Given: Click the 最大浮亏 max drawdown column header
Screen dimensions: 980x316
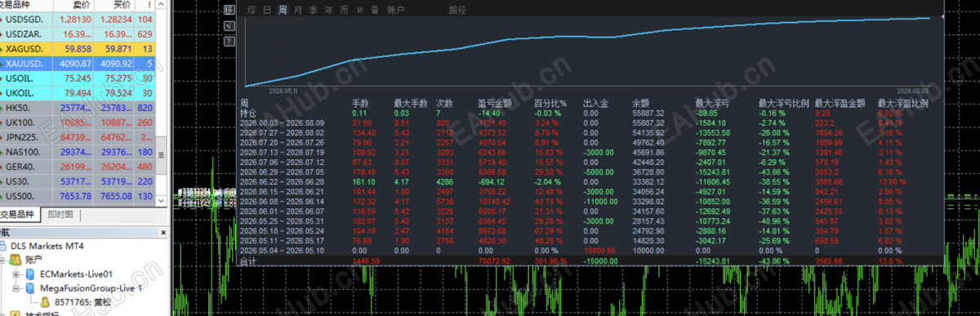Looking at the screenshot, I should pos(713,103).
